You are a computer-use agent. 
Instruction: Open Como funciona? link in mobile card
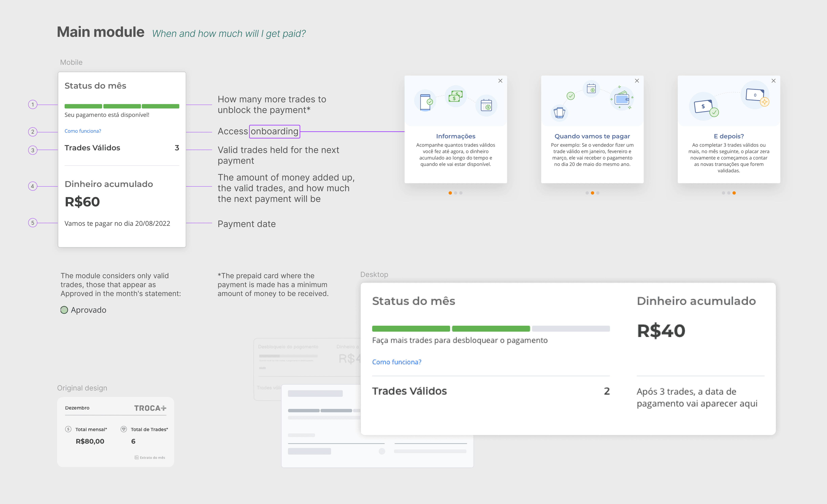click(x=83, y=131)
